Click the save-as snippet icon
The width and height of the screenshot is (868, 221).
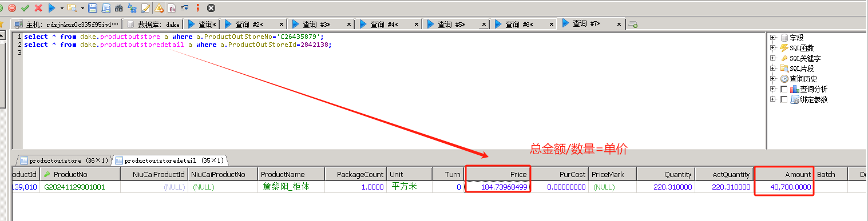106,8
